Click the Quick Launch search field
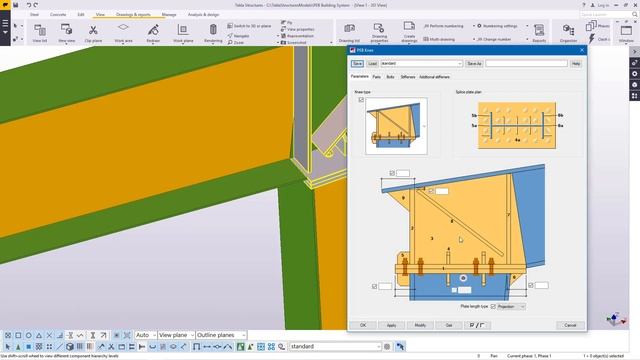 point(605,14)
